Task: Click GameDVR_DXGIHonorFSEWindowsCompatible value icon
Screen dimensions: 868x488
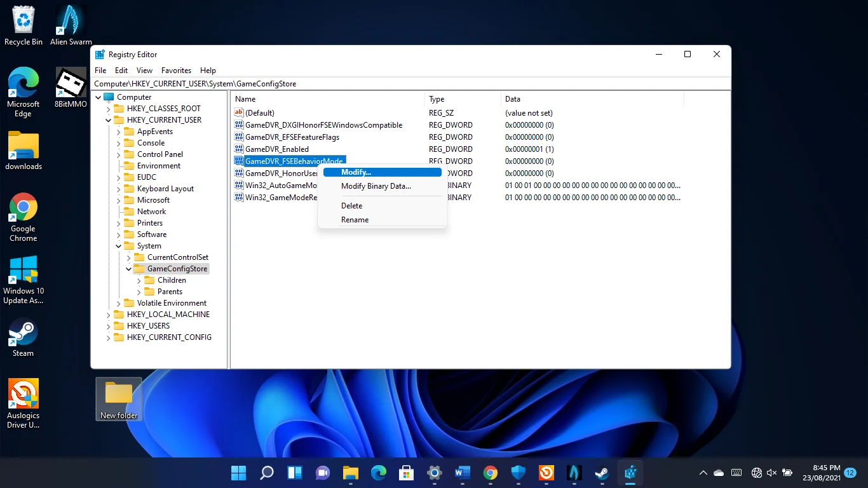Action: (239, 125)
